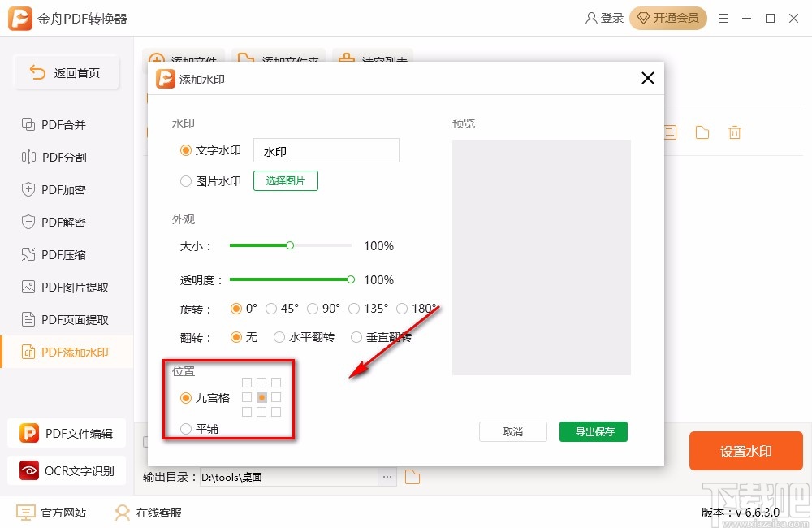Open the PDF加密 tool

(62, 189)
